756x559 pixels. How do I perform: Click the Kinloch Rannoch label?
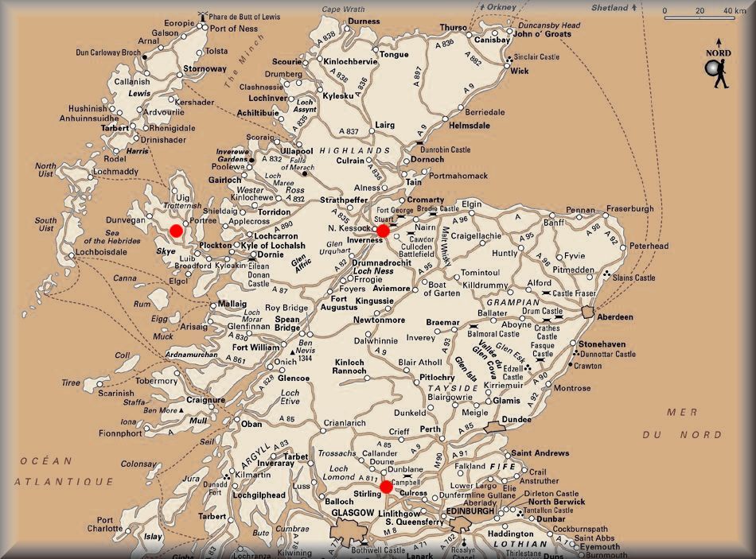tap(349, 367)
